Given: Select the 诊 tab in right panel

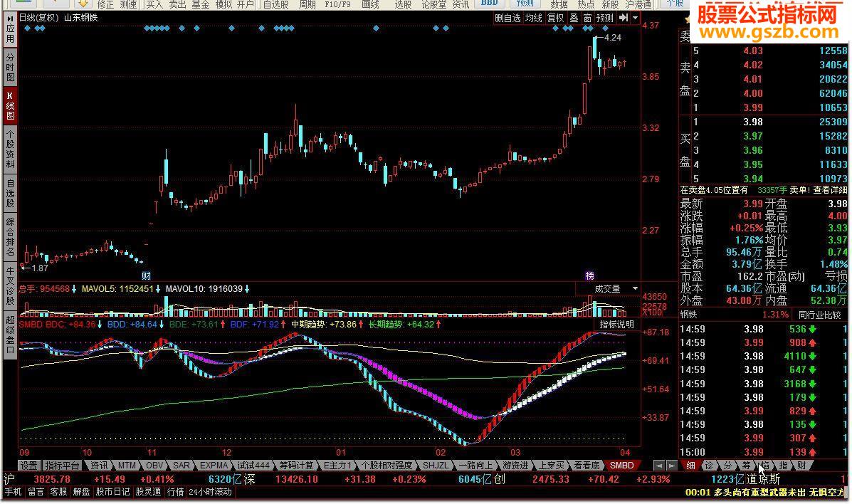Looking at the screenshot, I should (x=709, y=466).
